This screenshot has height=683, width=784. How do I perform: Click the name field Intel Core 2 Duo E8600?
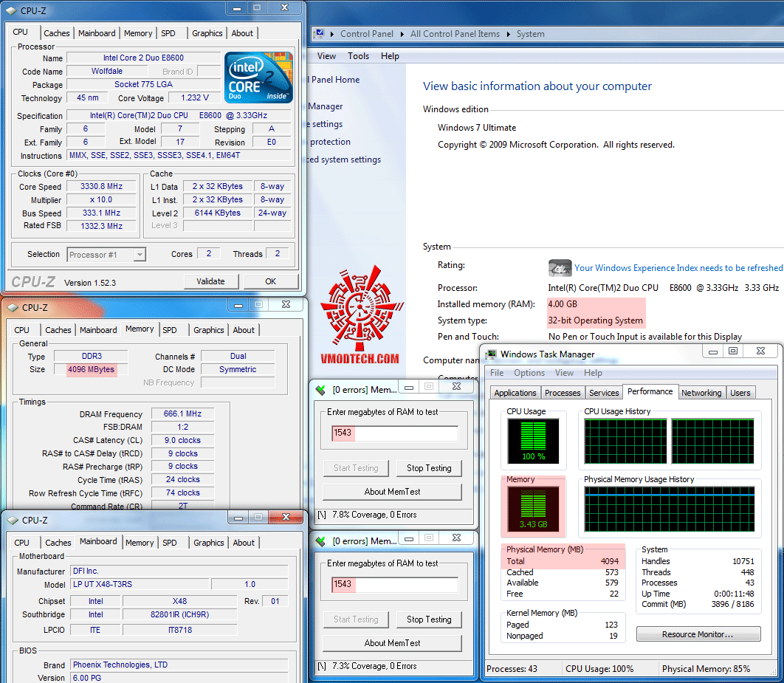(143, 58)
